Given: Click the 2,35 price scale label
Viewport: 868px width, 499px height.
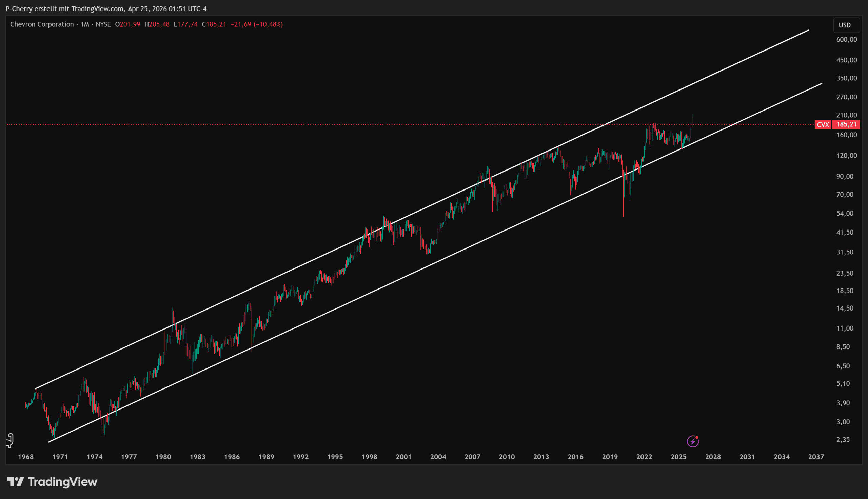Looking at the screenshot, I should [843, 440].
